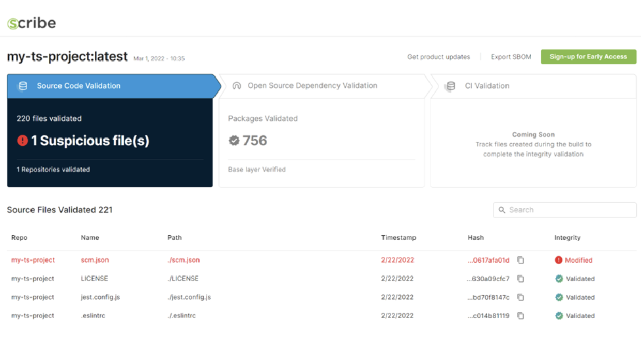The width and height of the screenshot is (644, 337).
Task: Click the Validated check icon for LICENSE
Action: point(559,279)
